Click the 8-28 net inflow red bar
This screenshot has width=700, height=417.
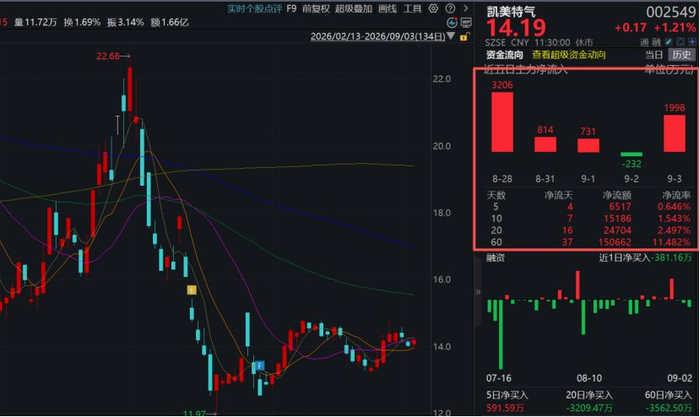[x=502, y=122]
